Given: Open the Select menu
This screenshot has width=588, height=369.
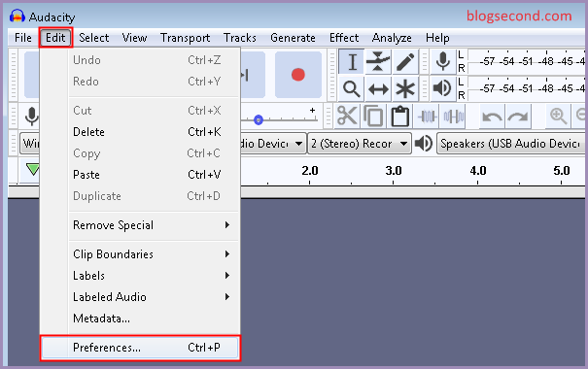Looking at the screenshot, I should [x=93, y=38].
